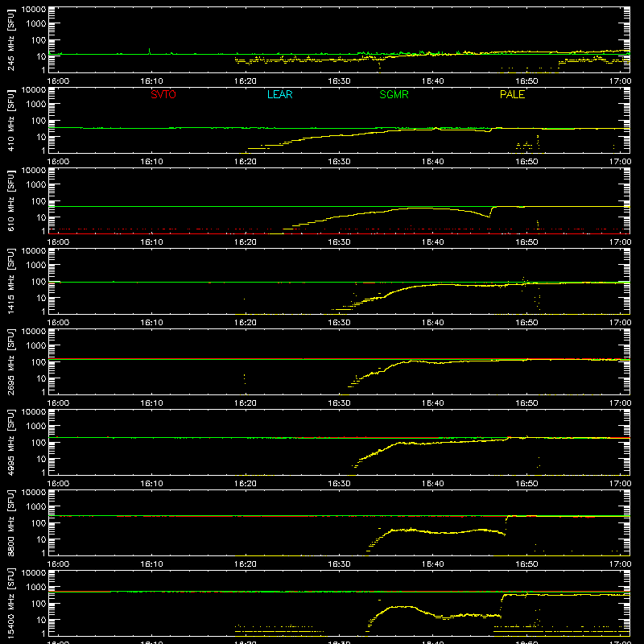Select the 610 MHz [SFU] axis title
Viewport: 644px width, 644px height.
(x=11, y=200)
